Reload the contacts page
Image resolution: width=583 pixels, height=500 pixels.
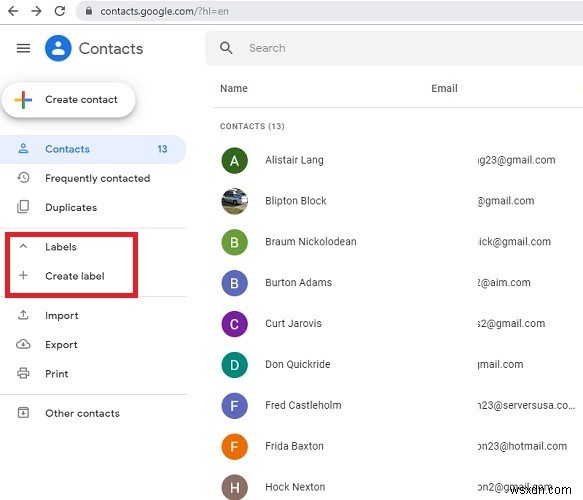pos(60,11)
